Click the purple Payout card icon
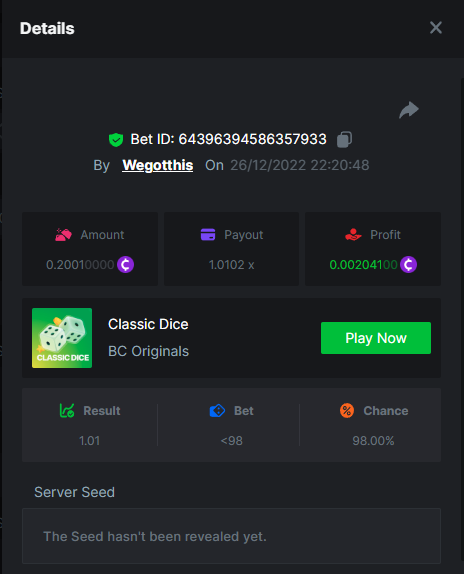This screenshot has height=574, width=464. 208,235
